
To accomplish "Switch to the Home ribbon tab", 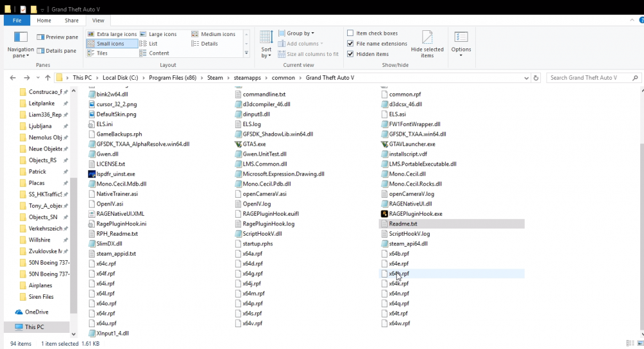I will (44, 20).
